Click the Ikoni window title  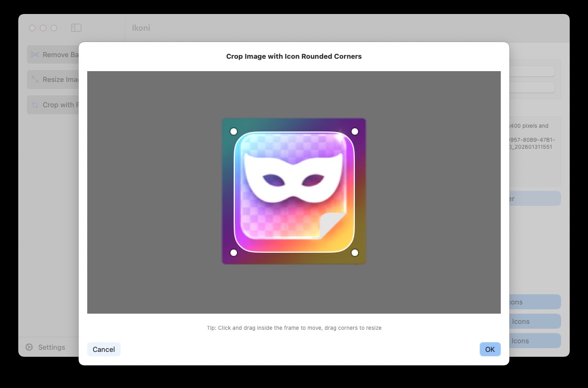tap(141, 27)
